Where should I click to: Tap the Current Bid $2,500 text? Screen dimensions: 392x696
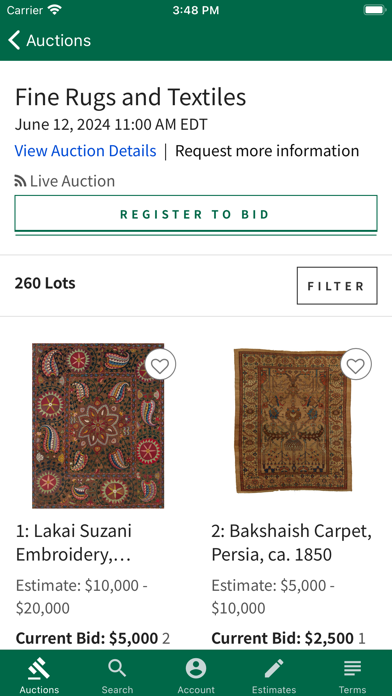coord(282,638)
